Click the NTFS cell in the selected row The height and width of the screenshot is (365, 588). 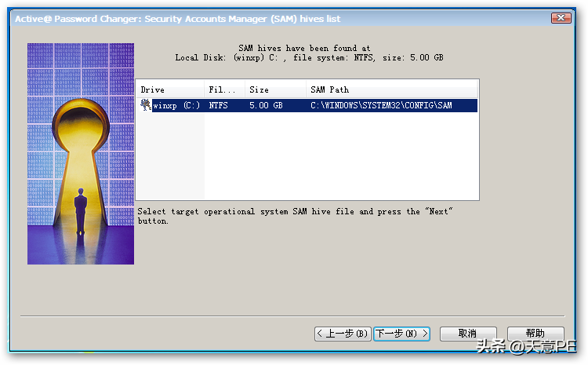coord(218,105)
